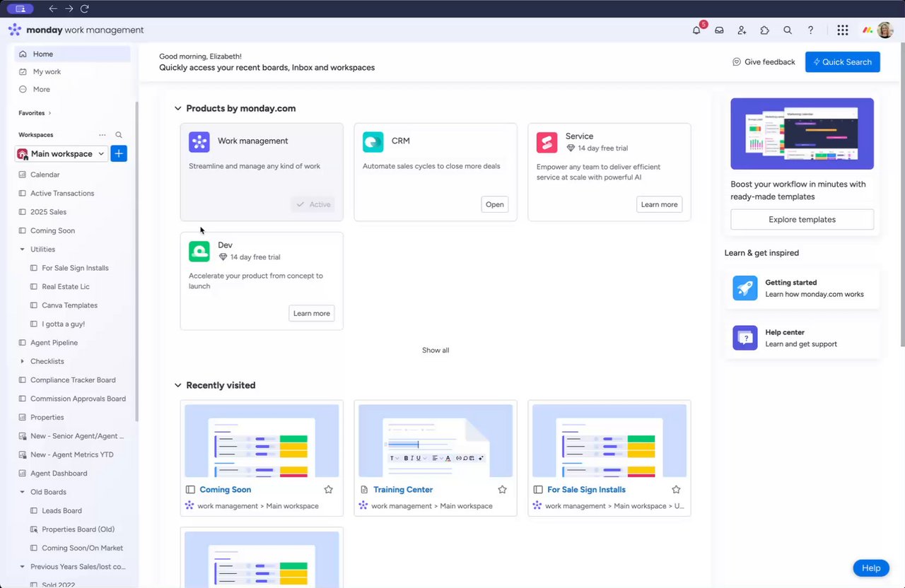The image size is (905, 588).
Task: Click the CRM Open button
Action: click(x=495, y=204)
